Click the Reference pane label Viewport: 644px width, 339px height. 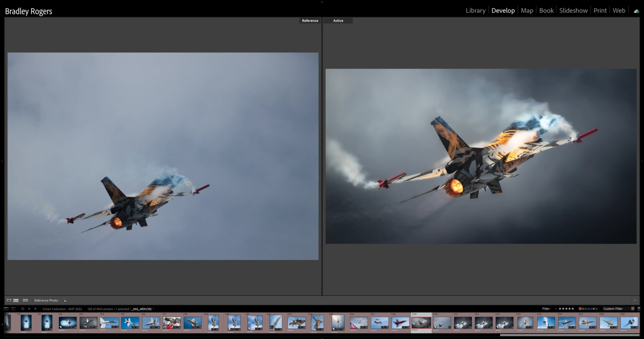click(x=310, y=21)
